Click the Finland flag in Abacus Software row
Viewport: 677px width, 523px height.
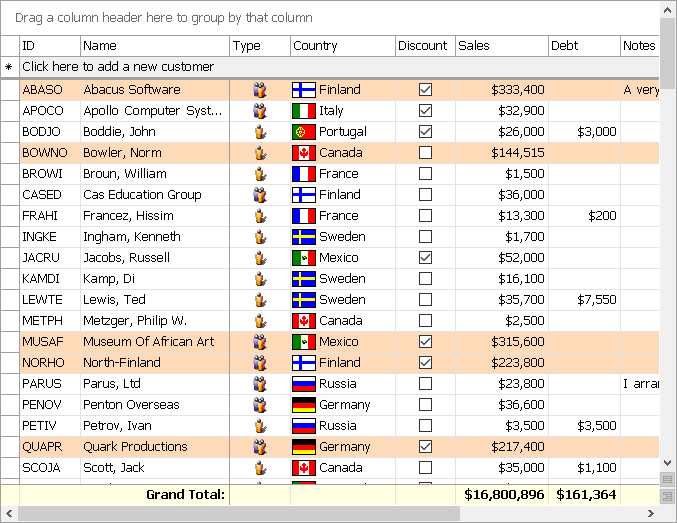point(303,90)
